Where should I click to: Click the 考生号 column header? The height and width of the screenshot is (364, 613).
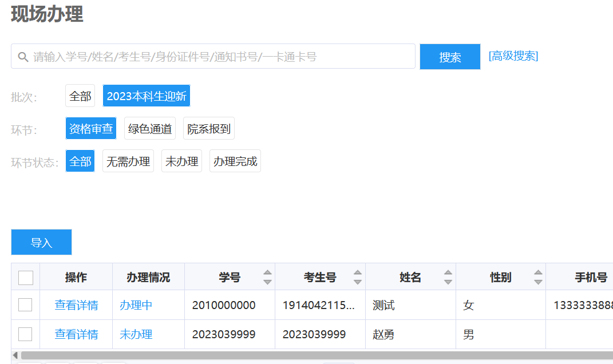(x=320, y=278)
